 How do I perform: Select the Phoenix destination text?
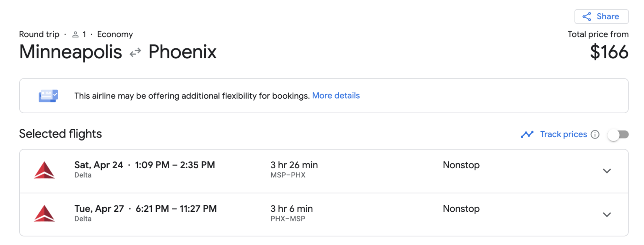click(x=182, y=52)
